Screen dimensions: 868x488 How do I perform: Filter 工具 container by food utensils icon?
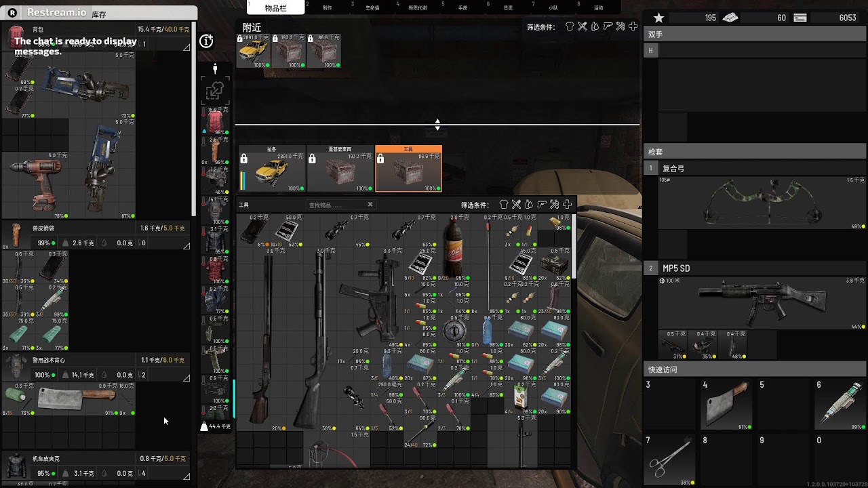516,204
